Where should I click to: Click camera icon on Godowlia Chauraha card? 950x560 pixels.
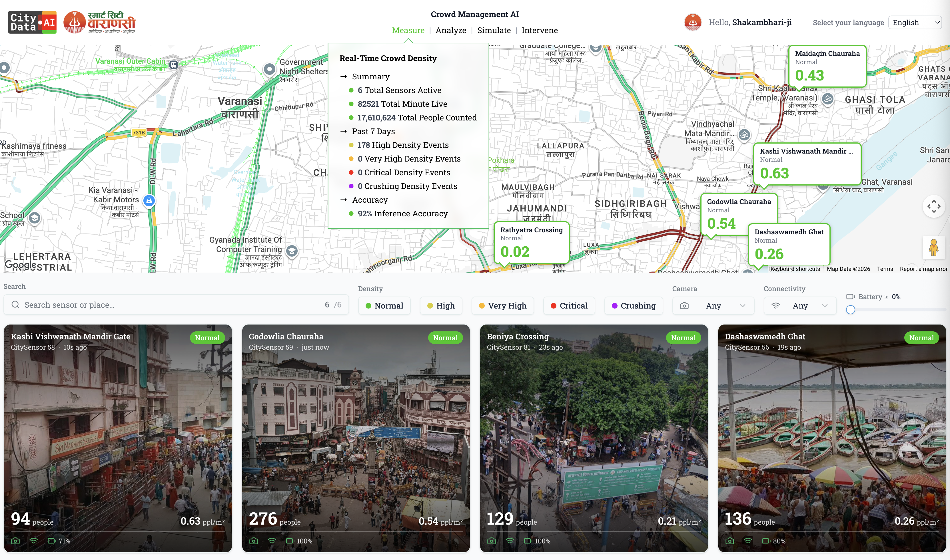[x=254, y=541]
